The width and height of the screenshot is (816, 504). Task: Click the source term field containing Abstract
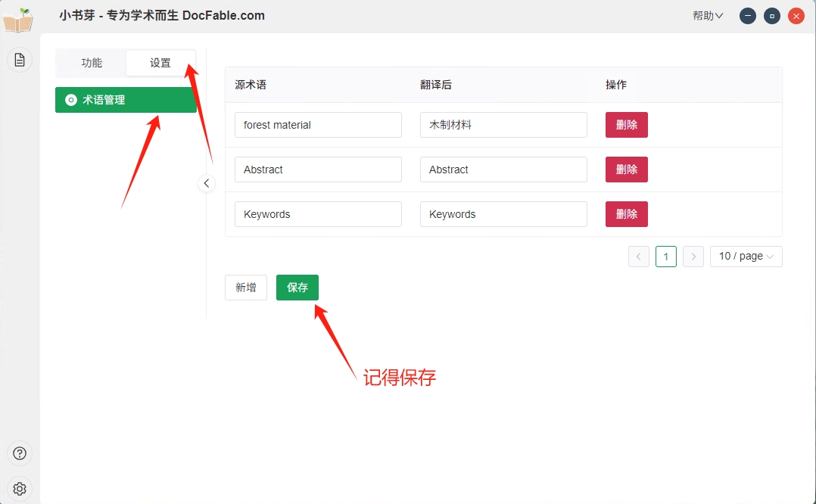click(318, 170)
